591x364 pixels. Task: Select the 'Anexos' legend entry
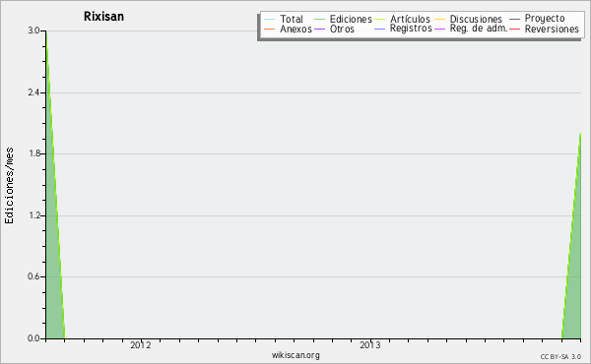[x=295, y=29]
